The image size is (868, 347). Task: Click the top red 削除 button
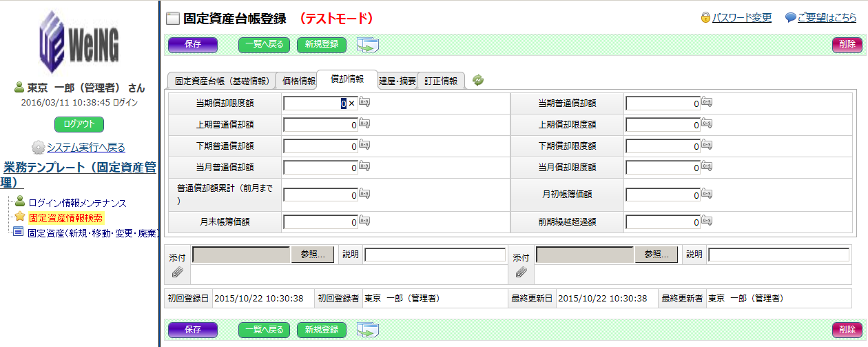847,45
